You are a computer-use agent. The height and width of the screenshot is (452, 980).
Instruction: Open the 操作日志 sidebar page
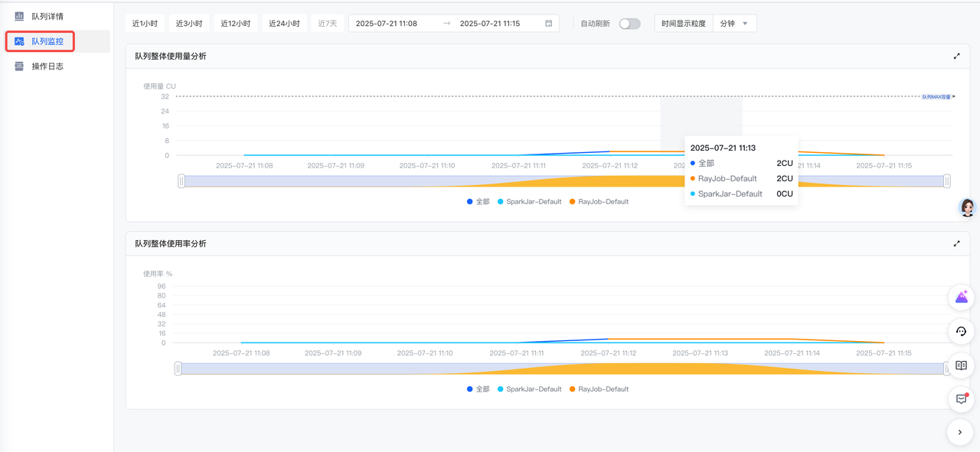[x=47, y=67]
